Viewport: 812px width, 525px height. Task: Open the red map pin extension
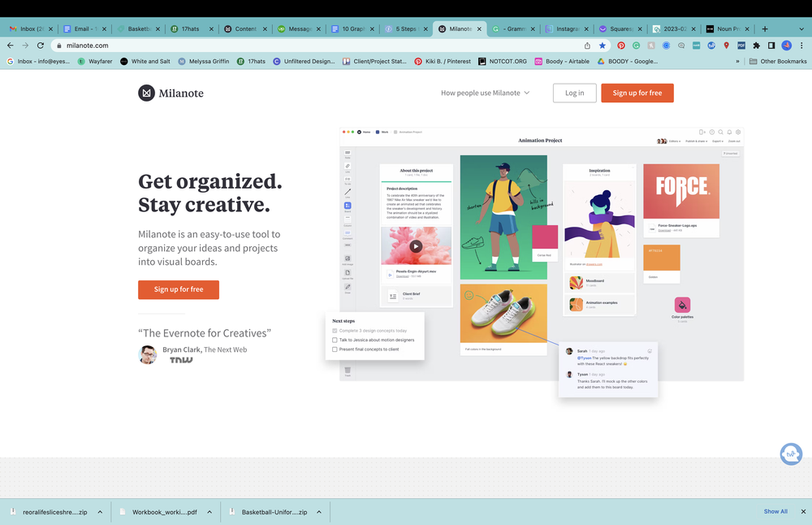point(727,46)
